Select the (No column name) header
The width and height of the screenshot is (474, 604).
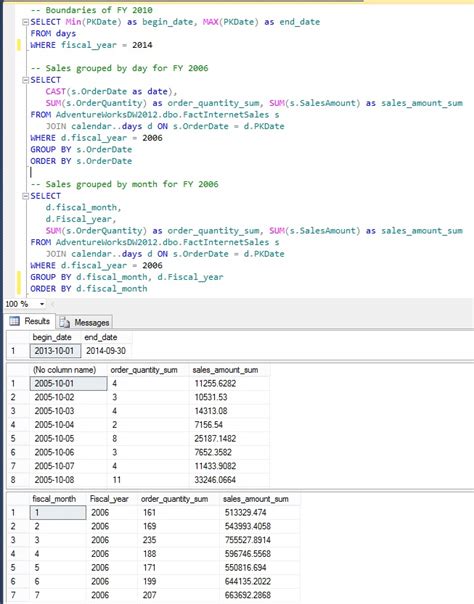[64, 370]
